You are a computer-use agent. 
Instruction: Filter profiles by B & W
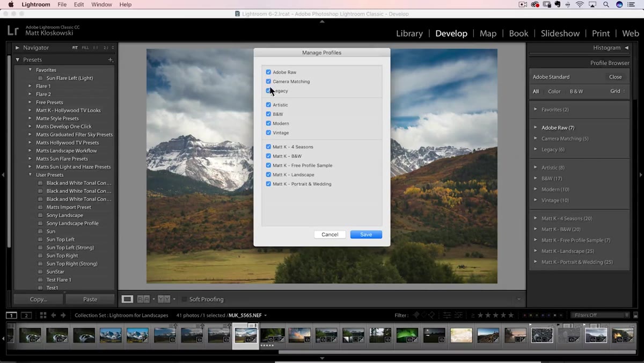point(576,91)
